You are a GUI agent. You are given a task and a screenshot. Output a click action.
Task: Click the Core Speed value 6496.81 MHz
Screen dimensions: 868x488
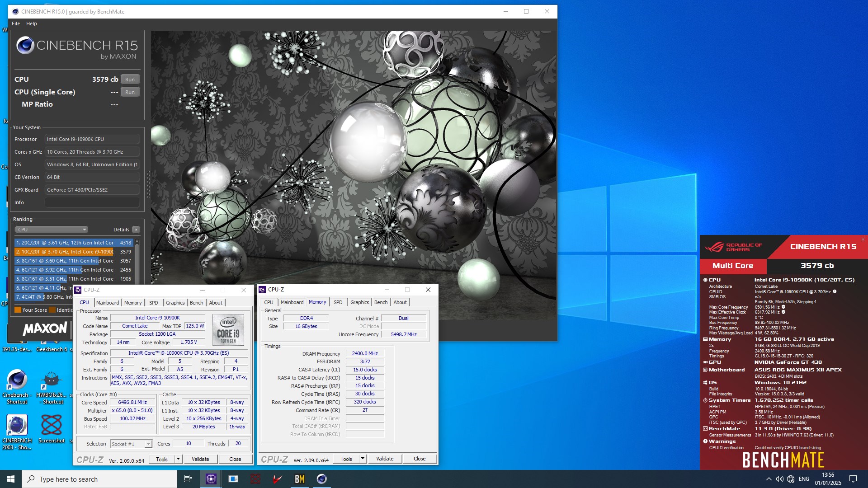(132, 402)
